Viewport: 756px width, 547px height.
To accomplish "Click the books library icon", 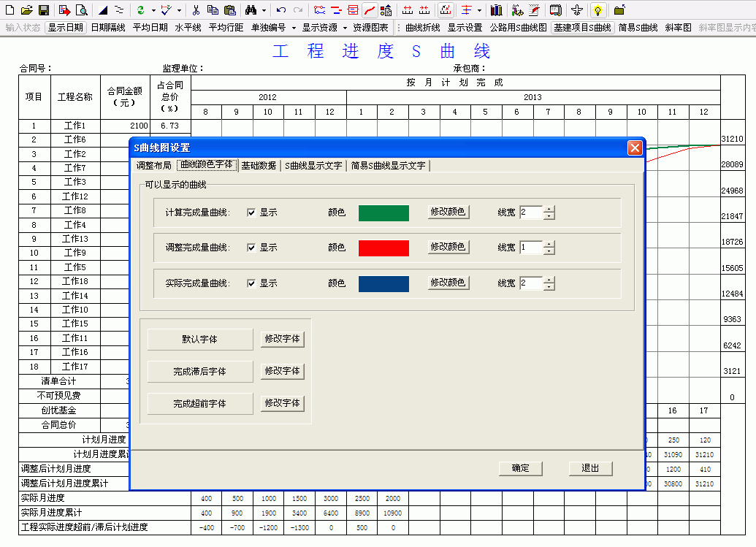I will [x=496, y=9].
